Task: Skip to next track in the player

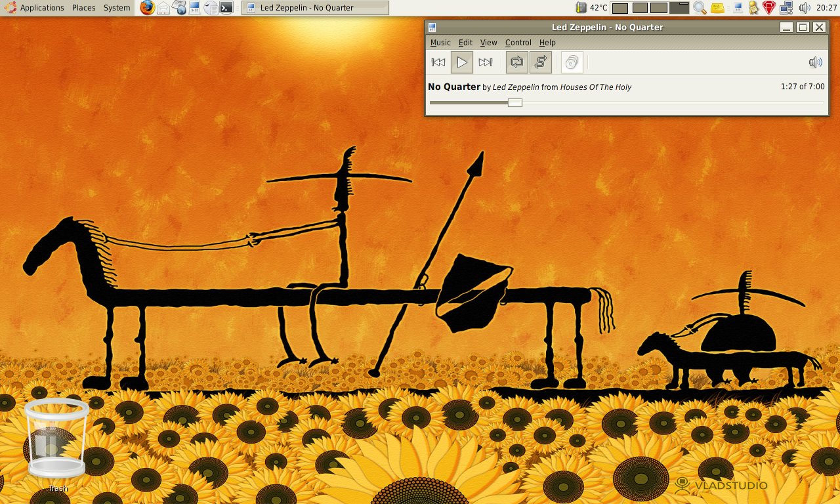Action: pyautogui.click(x=486, y=62)
